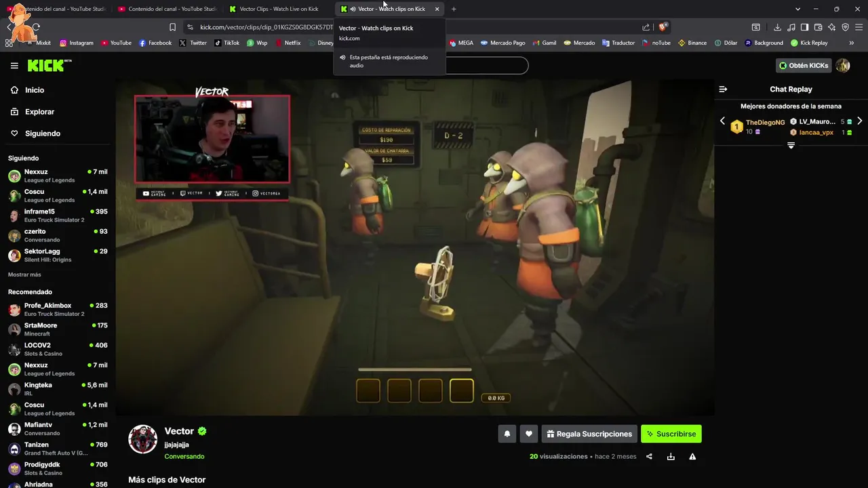This screenshot has height=488, width=868.
Task: Expand hidden bookmarks overflow chevron
Action: 852,43
